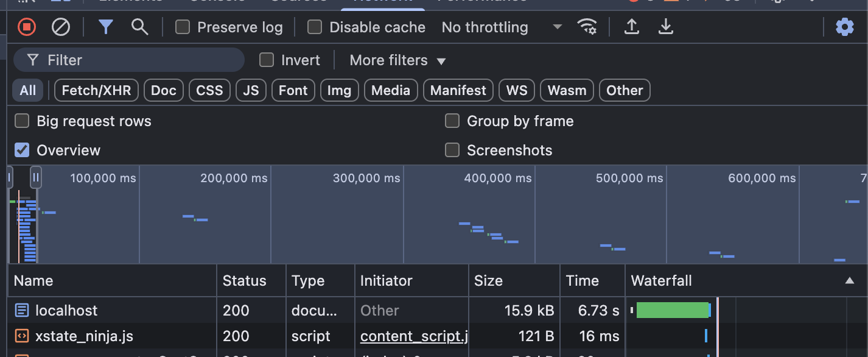Filter by Doc type
Viewport: 868px width, 357px height.
pos(164,91)
